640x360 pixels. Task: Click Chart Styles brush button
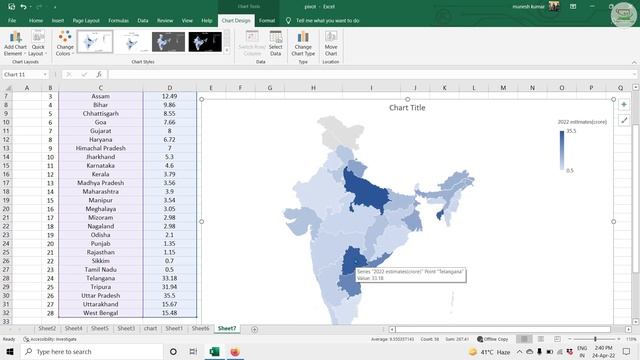tap(624, 120)
